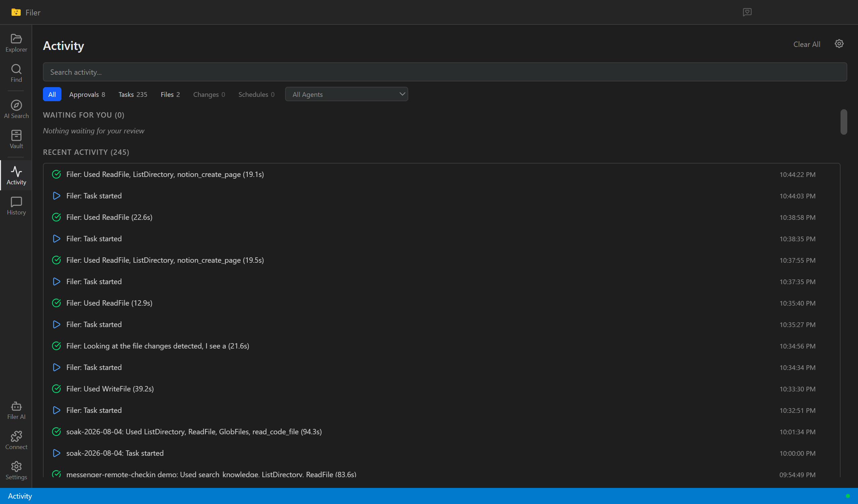Viewport: 858px width, 504px height.
Task: Click the Filer app logo icon
Action: 16,12
